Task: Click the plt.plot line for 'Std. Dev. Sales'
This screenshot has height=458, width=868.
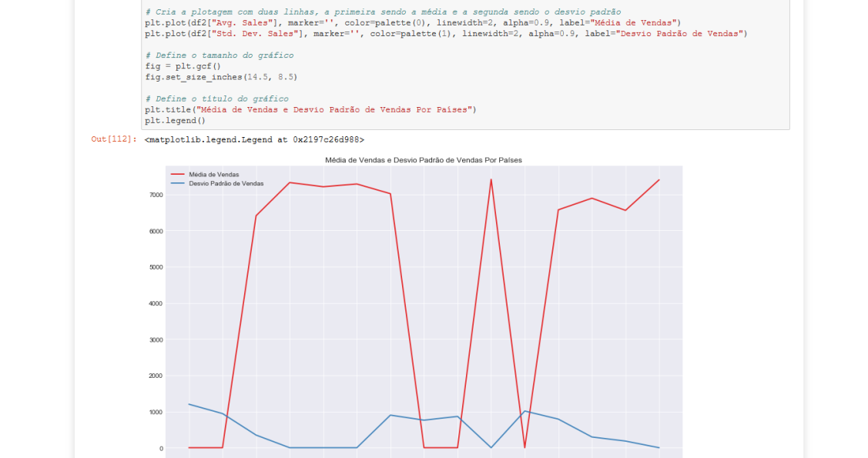Action: 446,34
